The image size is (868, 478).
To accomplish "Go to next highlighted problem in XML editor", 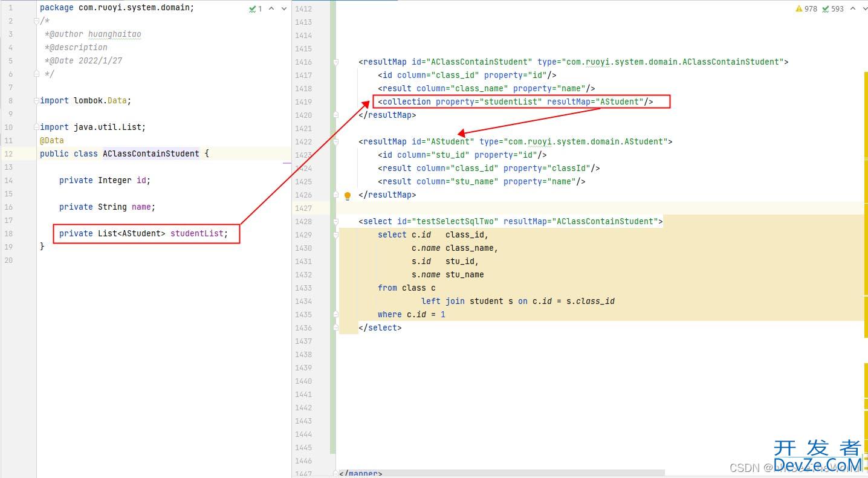I will 866,8.
